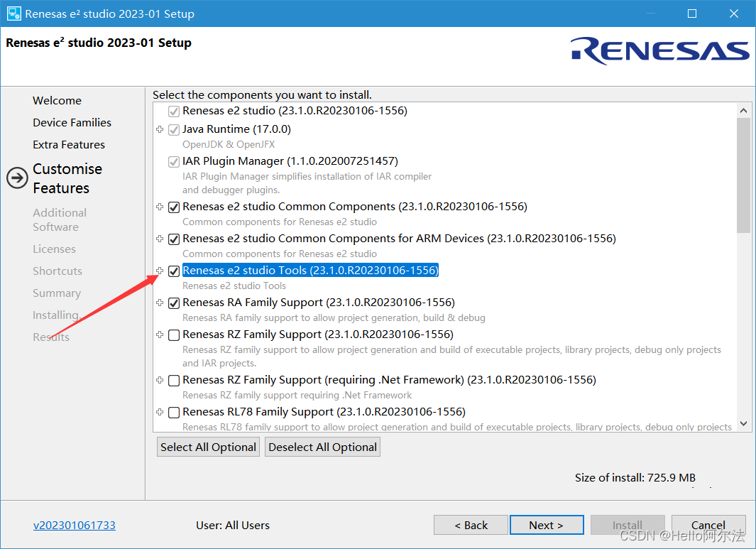This screenshot has width=756, height=549.
Task: Click the component list vertical scrollbar thumb
Action: pyautogui.click(x=744, y=175)
